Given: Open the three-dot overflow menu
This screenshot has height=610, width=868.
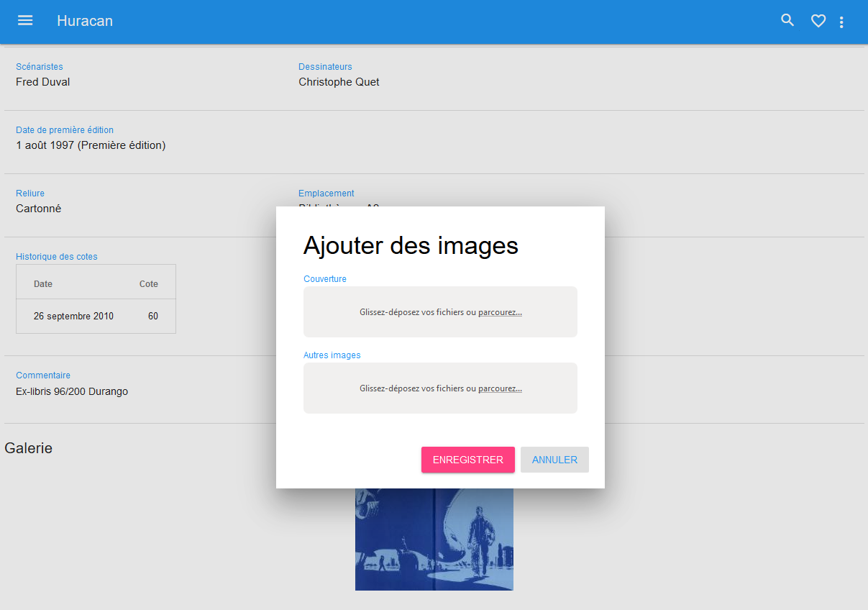Looking at the screenshot, I should (x=841, y=22).
